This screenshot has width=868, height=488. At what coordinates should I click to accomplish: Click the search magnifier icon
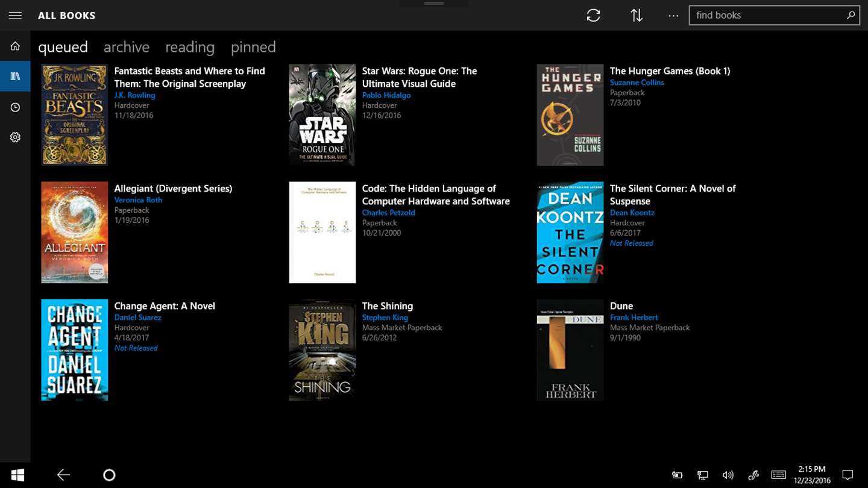(x=851, y=16)
